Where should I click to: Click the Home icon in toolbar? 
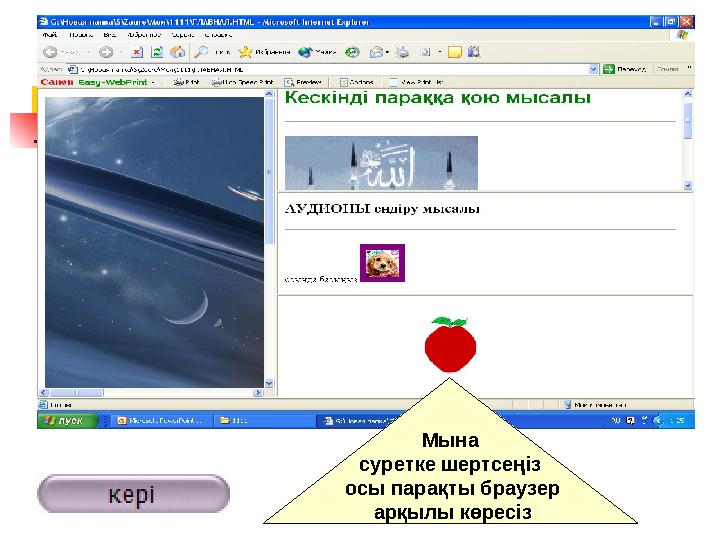point(178,52)
